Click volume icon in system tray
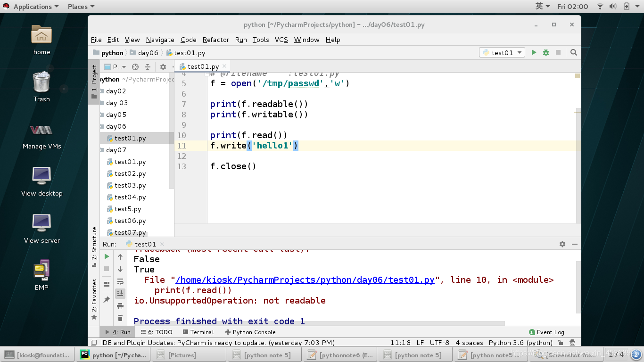The height and width of the screenshot is (362, 644). (x=613, y=7)
